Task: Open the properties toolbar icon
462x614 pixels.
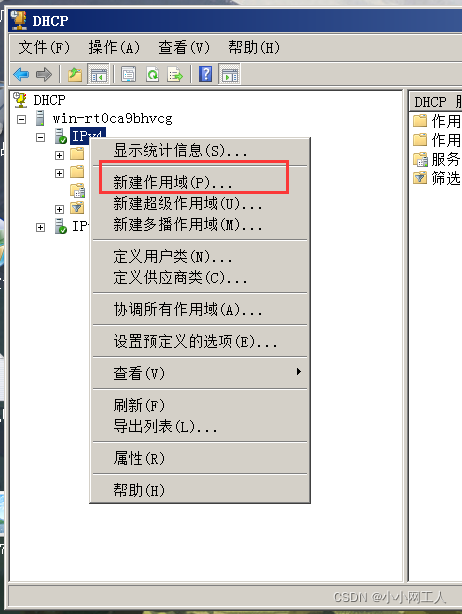Action: tap(128, 74)
